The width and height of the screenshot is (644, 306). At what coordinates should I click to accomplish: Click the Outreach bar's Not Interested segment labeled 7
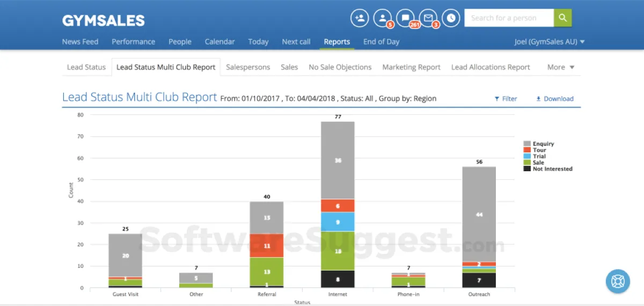(479, 280)
